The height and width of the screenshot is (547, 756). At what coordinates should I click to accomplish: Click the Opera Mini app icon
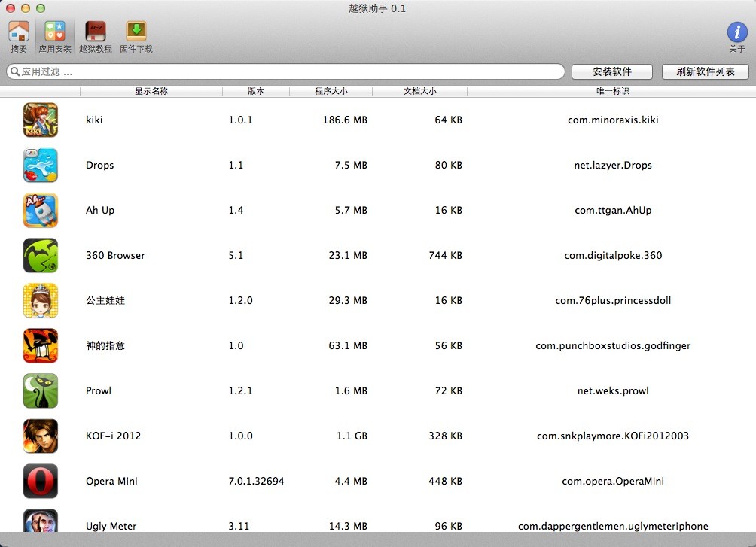point(40,481)
